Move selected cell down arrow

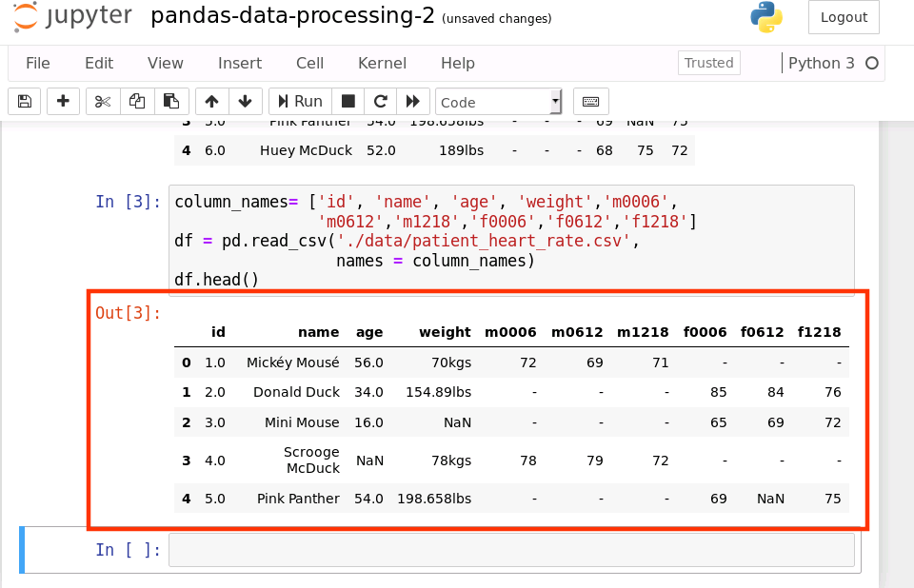click(x=245, y=101)
